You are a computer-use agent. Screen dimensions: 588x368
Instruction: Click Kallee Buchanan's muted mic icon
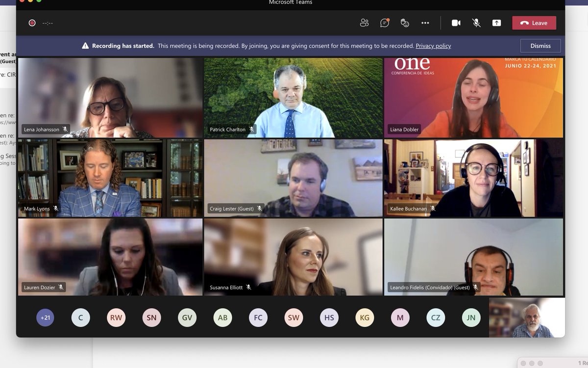point(433,209)
